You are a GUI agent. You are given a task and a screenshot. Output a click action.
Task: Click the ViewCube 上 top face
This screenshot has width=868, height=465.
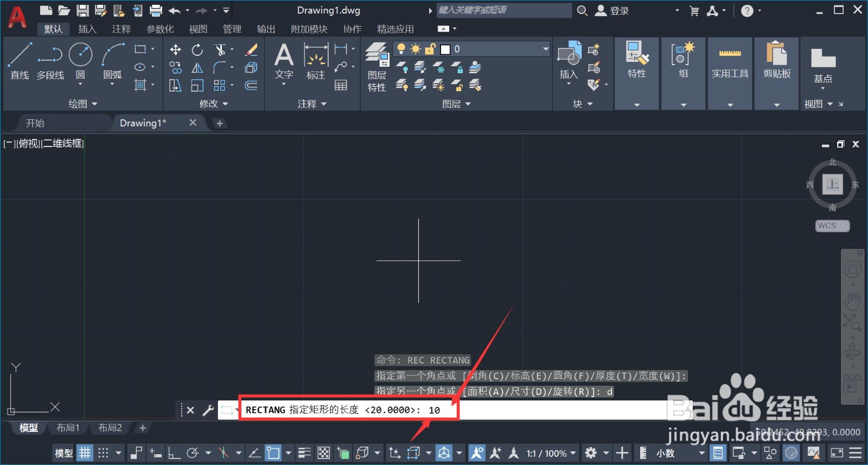[833, 184]
